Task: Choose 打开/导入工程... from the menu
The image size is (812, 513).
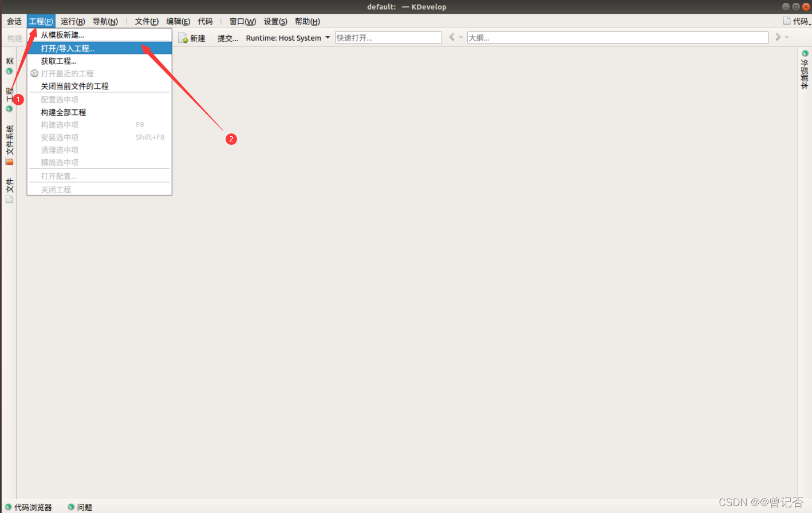Action: (x=100, y=48)
